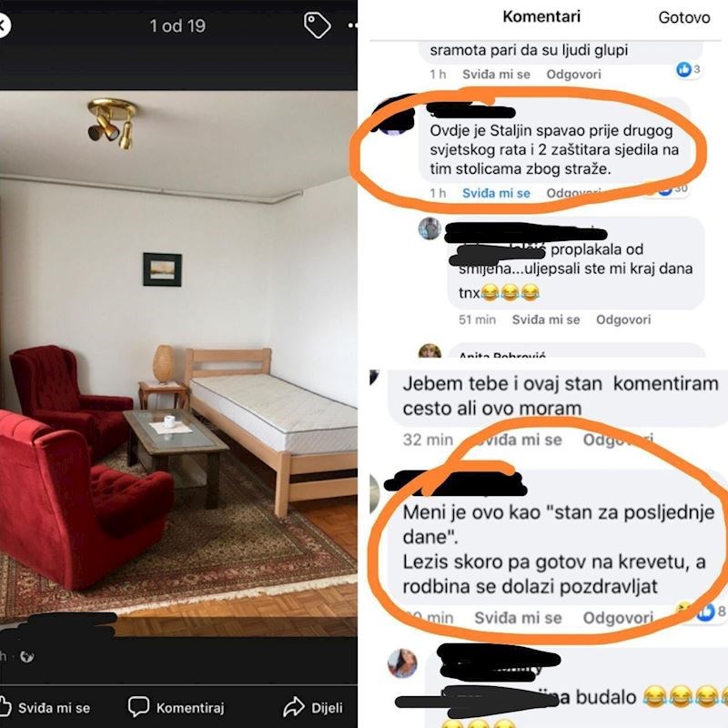Image resolution: width=728 pixels, height=728 pixels.
Task: Tap Gotovo to close the comments
Action: [684, 17]
